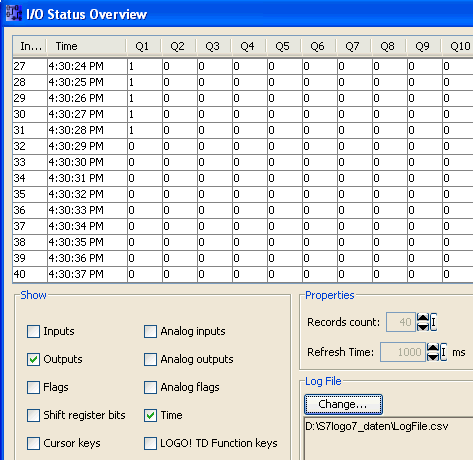
Task: Uncheck the Outputs checkbox
Action: point(33,359)
